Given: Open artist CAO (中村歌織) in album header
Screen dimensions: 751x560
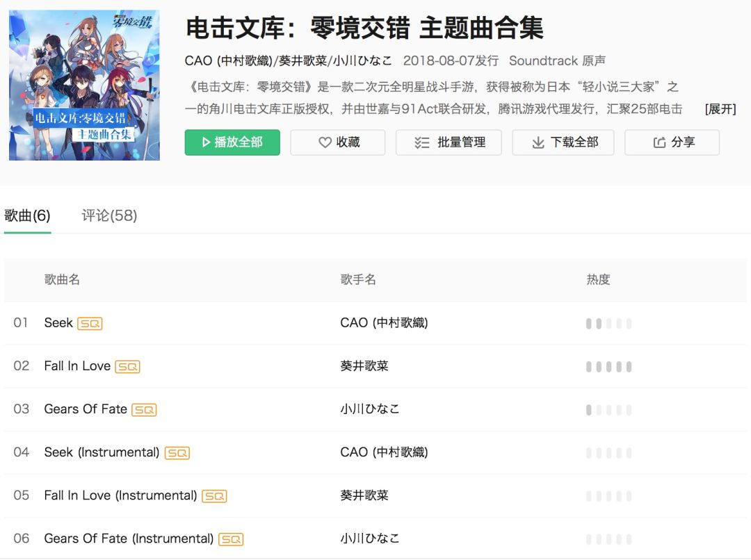Looking at the screenshot, I should pos(229,60).
